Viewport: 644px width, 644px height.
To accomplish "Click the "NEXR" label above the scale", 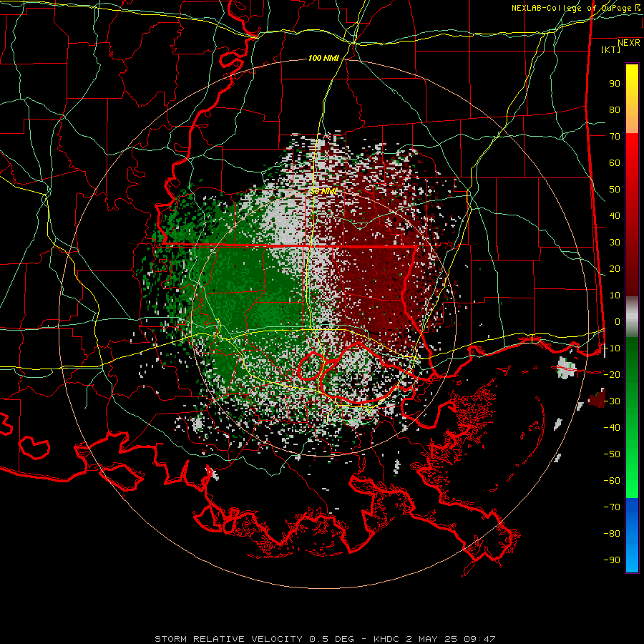I will coord(628,43).
